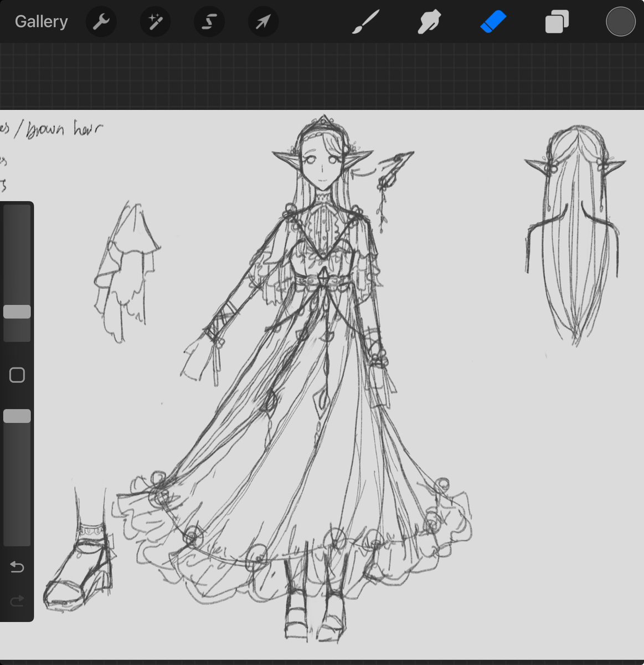Activate the Selection S-shaped tool
This screenshot has width=644, height=665.
(209, 22)
